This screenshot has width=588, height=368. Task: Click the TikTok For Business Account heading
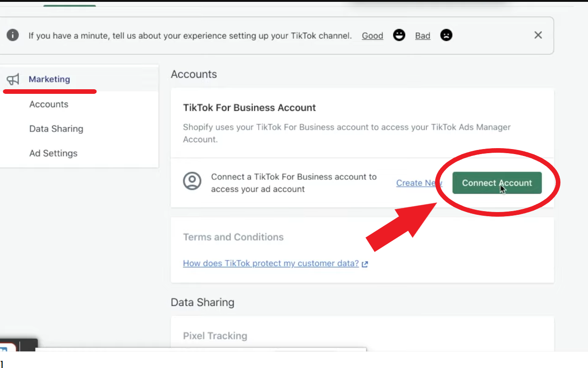[x=249, y=108]
